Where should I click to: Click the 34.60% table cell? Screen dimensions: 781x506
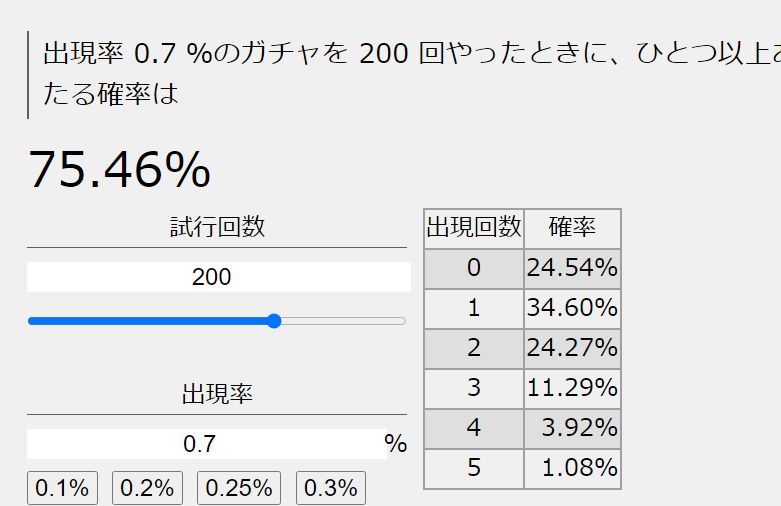tap(572, 308)
